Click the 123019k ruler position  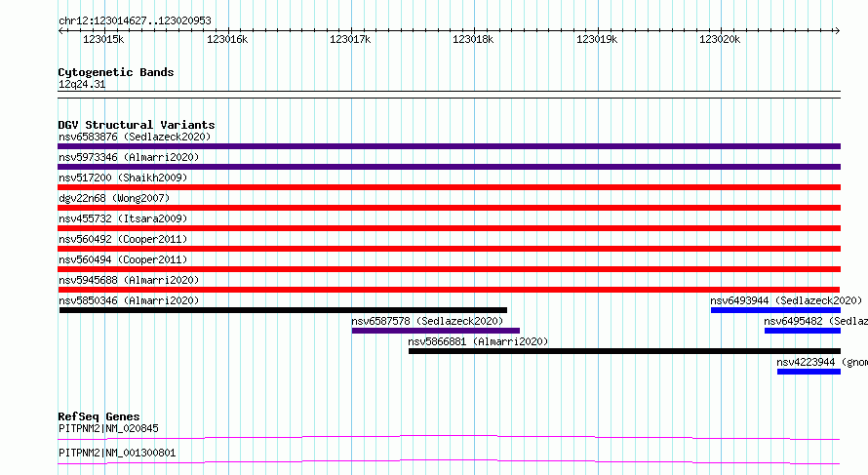(597, 39)
